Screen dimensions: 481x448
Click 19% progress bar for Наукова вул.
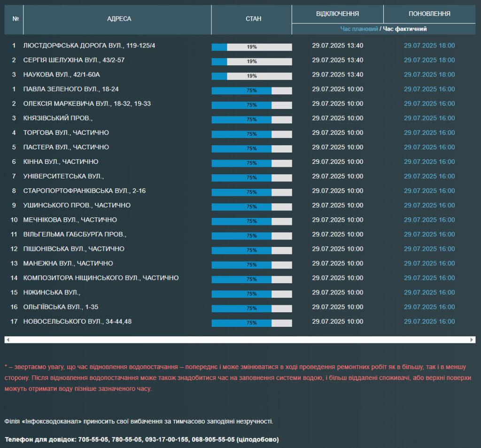252,76
